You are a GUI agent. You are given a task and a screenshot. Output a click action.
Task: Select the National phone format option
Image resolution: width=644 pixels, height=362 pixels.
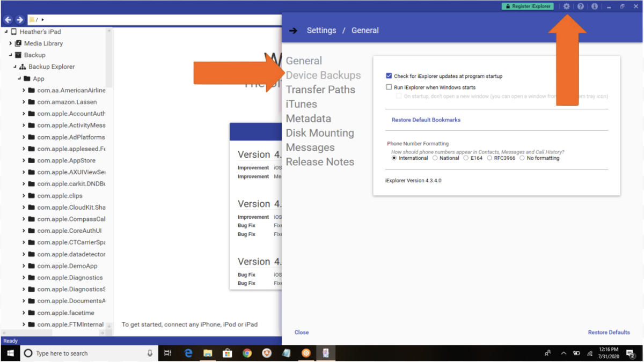tap(435, 158)
